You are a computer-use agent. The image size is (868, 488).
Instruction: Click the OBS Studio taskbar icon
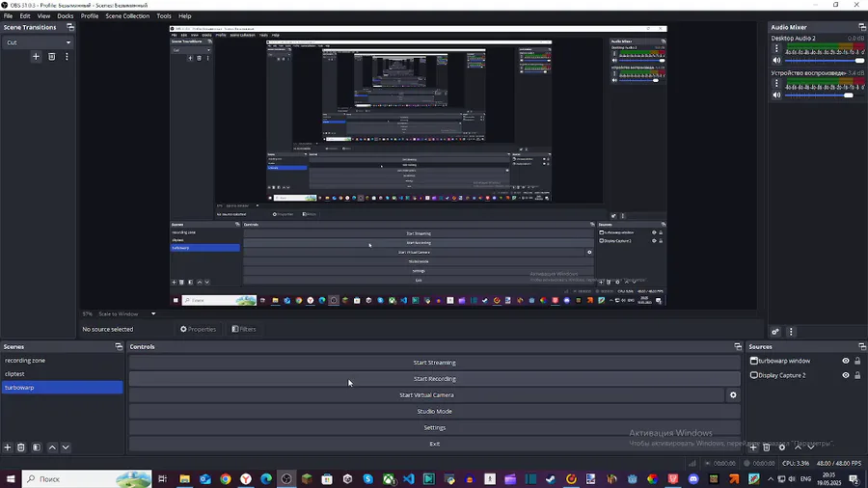coord(286,479)
